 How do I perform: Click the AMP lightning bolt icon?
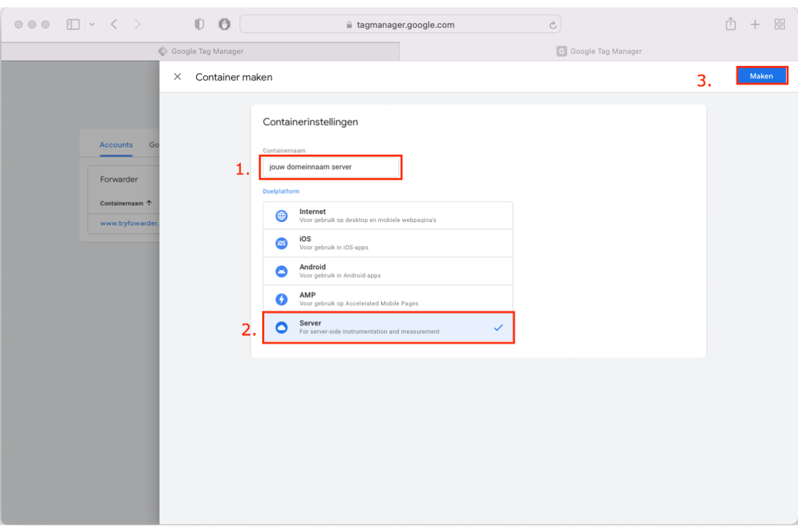tap(281, 299)
